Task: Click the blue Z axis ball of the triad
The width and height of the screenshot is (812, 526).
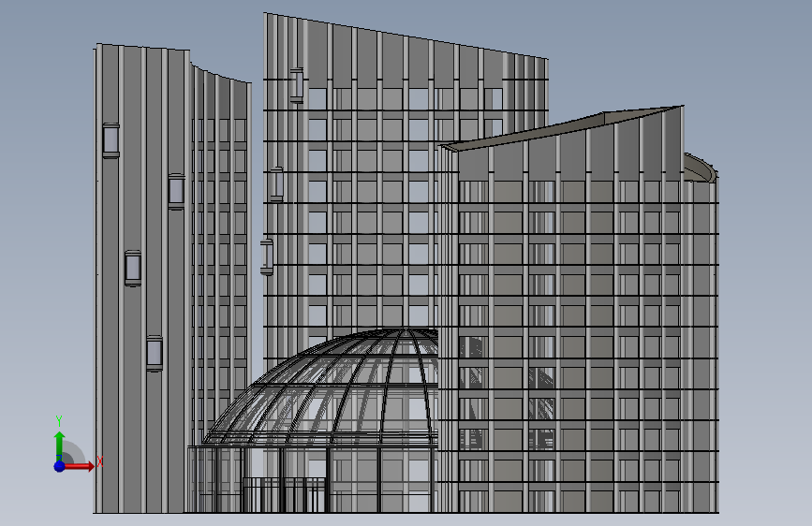Action: pos(60,466)
